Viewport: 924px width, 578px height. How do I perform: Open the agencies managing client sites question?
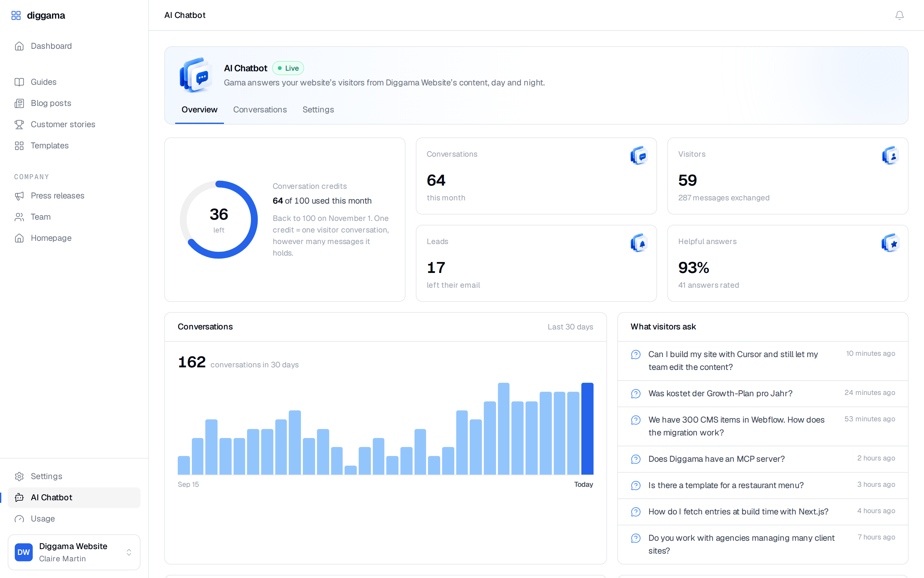coord(763,544)
